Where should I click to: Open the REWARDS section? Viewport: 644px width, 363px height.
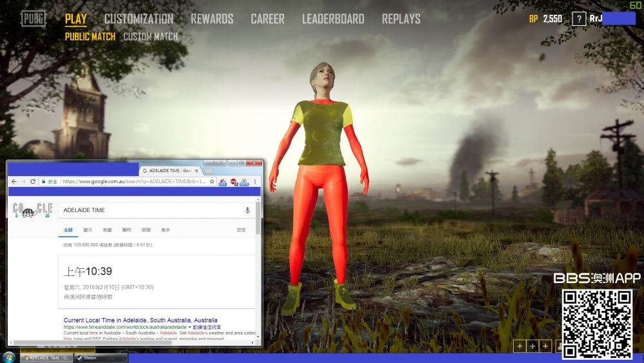(212, 19)
